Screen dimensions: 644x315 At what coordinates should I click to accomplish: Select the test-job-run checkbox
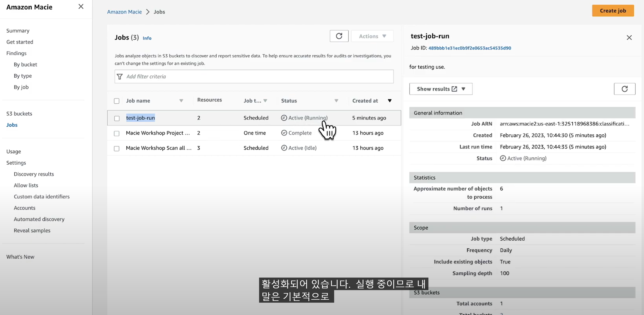(x=117, y=118)
